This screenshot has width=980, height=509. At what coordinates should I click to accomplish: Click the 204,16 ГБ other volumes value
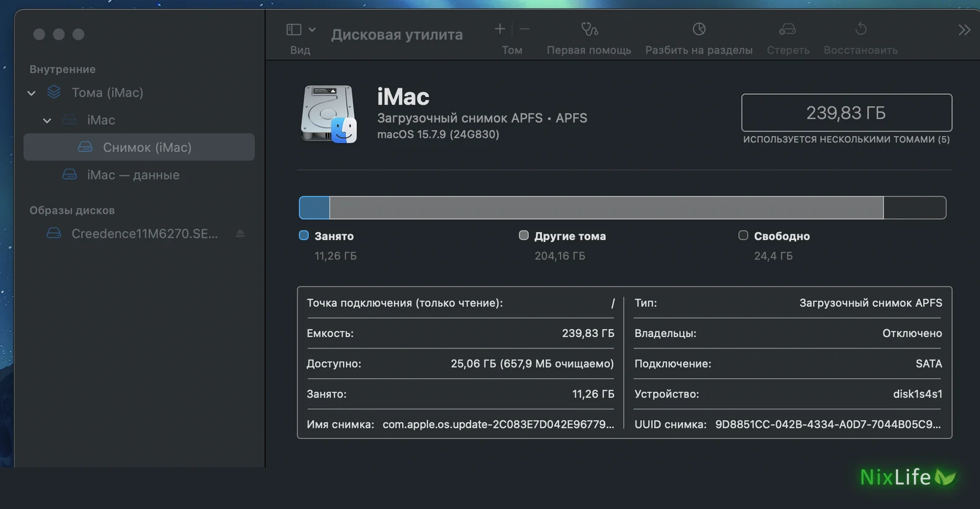tap(560, 255)
